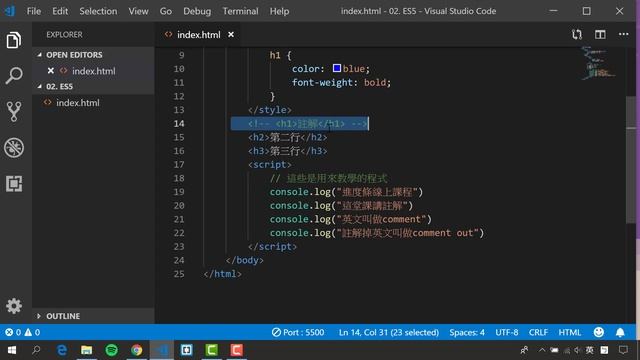Click the <script> tag on line 17
Image resolution: width=640 pixels, height=360 pixels.
point(269,165)
